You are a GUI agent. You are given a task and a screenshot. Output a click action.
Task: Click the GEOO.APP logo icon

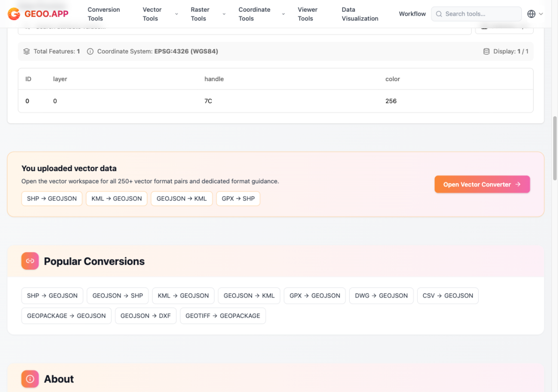click(x=14, y=14)
